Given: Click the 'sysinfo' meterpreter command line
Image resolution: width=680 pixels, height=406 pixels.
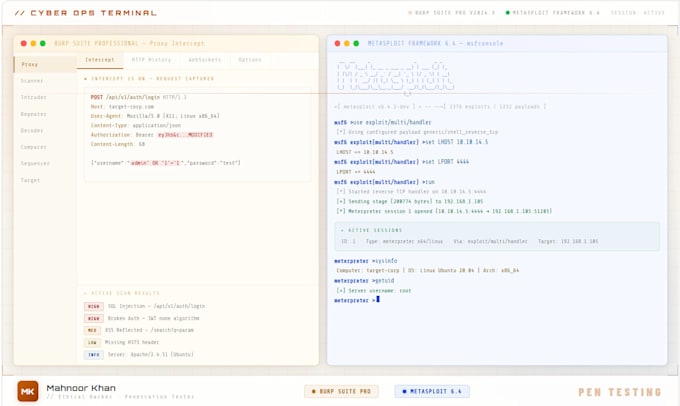Looking at the screenshot, I should [366, 261].
